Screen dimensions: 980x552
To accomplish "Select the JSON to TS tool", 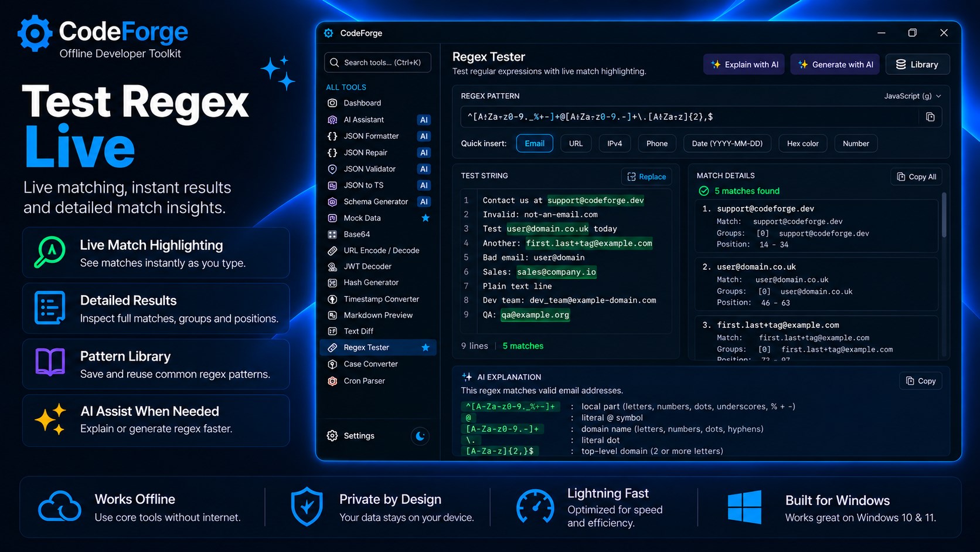I will coord(378,185).
